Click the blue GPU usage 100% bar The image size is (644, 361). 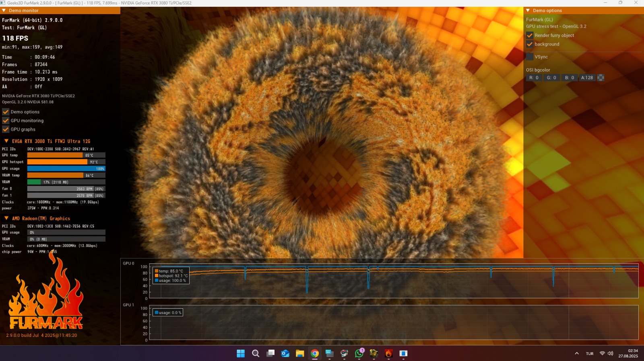pos(66,169)
